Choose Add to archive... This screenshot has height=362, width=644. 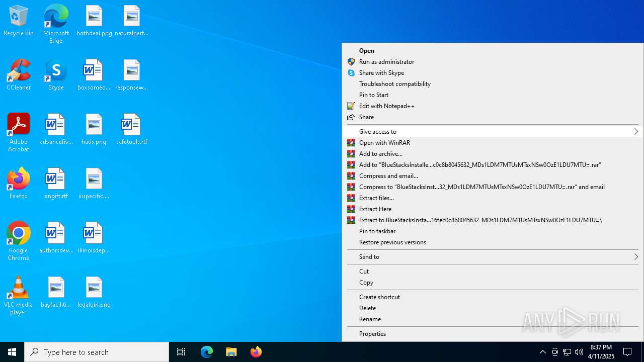click(493, 154)
